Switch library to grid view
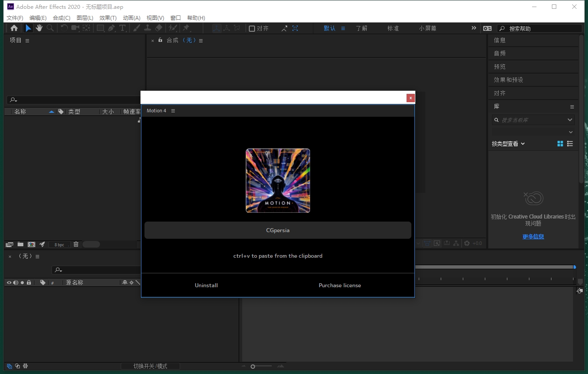 click(x=560, y=144)
